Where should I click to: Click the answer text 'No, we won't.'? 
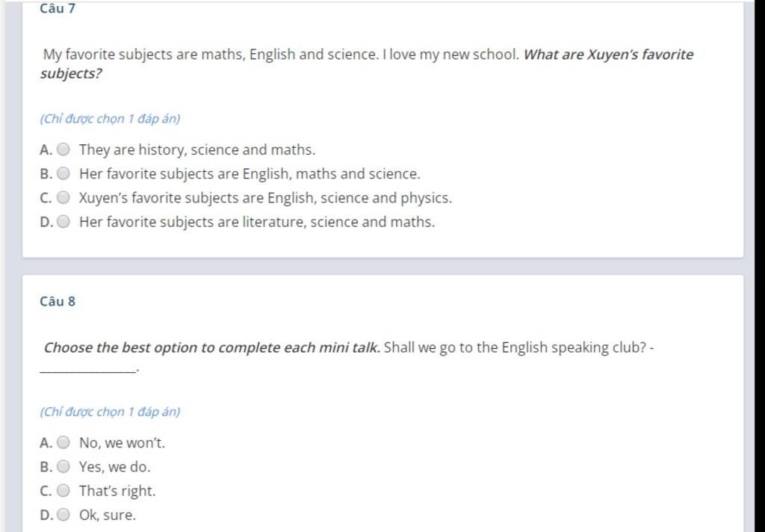[x=122, y=442]
